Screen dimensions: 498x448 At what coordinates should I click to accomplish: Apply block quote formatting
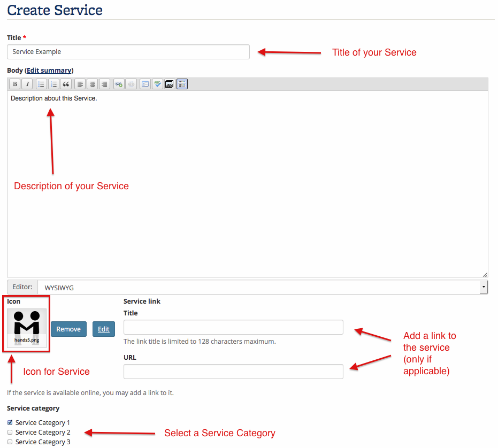pos(66,84)
